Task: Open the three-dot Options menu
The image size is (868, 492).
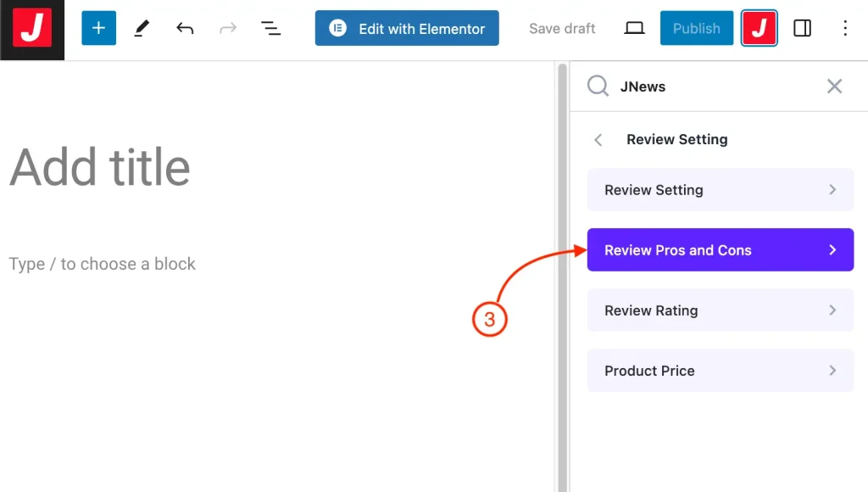Action: 844,29
